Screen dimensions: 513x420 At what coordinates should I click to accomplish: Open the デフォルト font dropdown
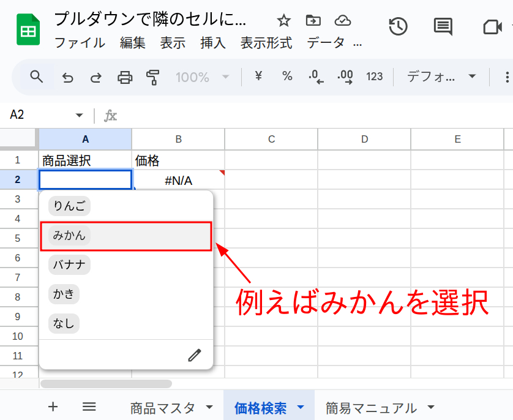pos(440,77)
